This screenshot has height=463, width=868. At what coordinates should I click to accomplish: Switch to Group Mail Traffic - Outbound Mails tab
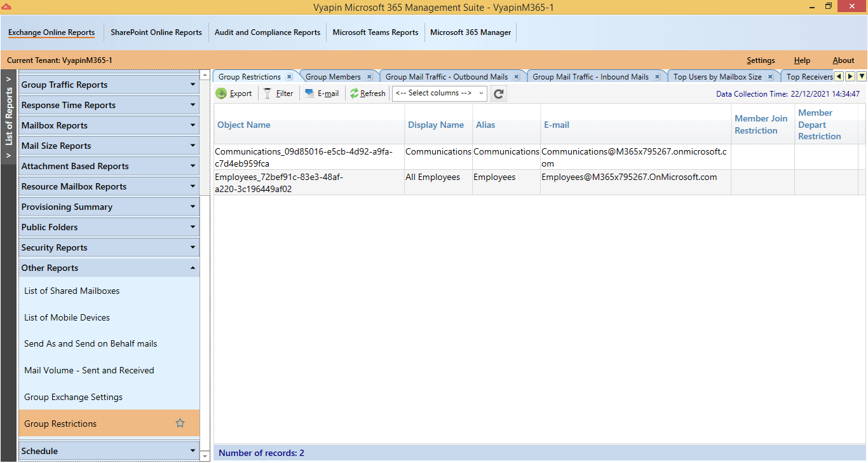(447, 76)
